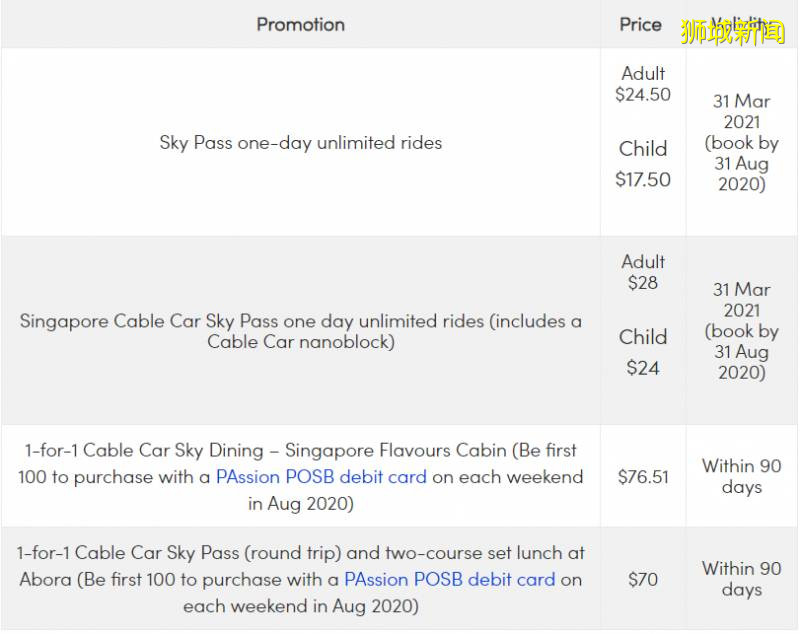Click '(book by 31 Aug 2020)' in first row
Viewport: 800px width, 634px height.
point(741,164)
